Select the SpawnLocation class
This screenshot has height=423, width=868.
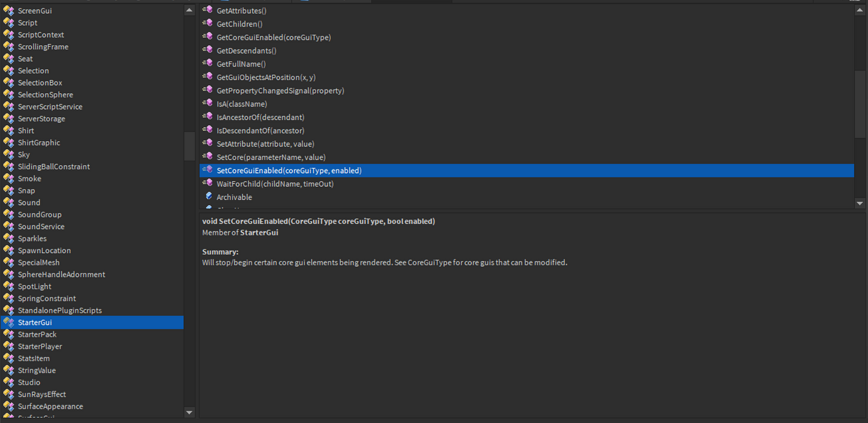point(43,250)
